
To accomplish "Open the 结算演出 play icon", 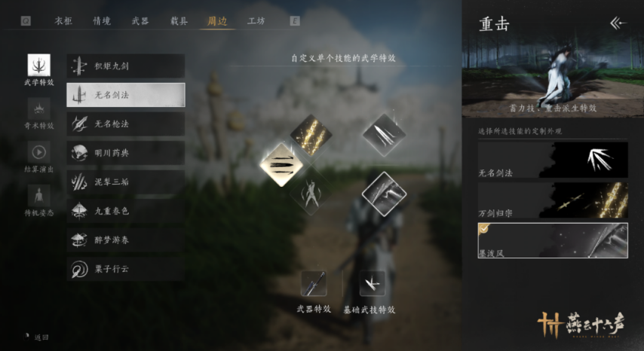I will click(x=39, y=152).
